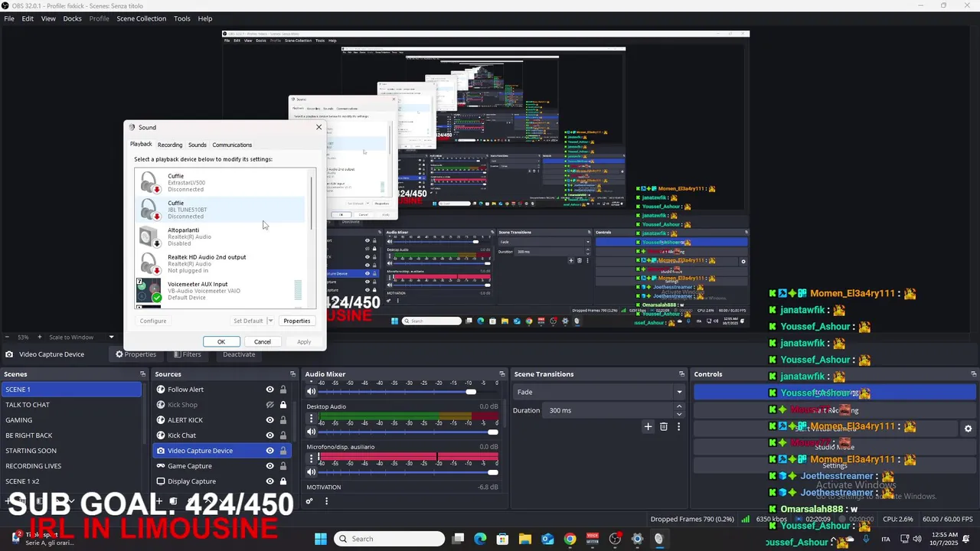Click OK in the Sound dialog
Image resolution: width=980 pixels, height=551 pixels.
tap(221, 342)
